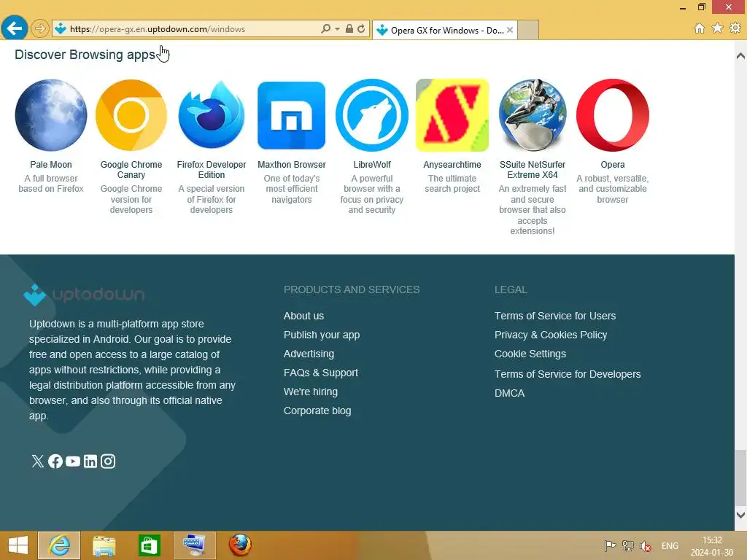Screen dimensions: 747x560
Task: Click the browser Forward arrow
Action: (x=40, y=28)
